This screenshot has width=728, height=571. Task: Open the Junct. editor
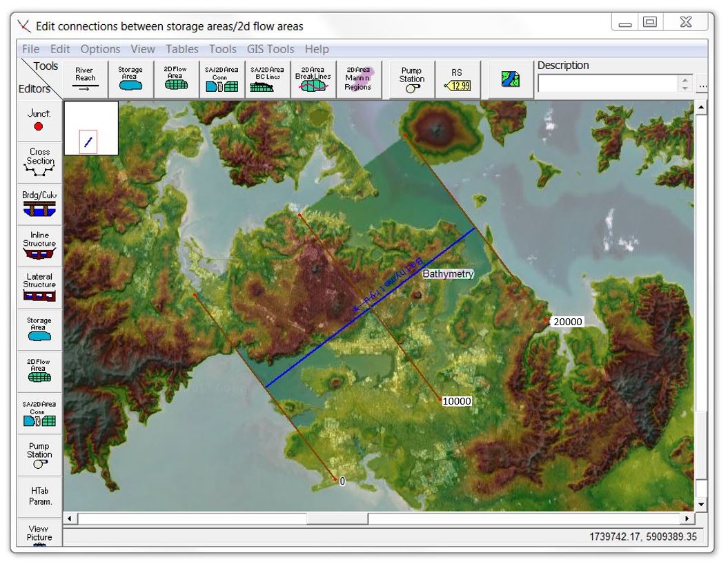tap(39, 120)
